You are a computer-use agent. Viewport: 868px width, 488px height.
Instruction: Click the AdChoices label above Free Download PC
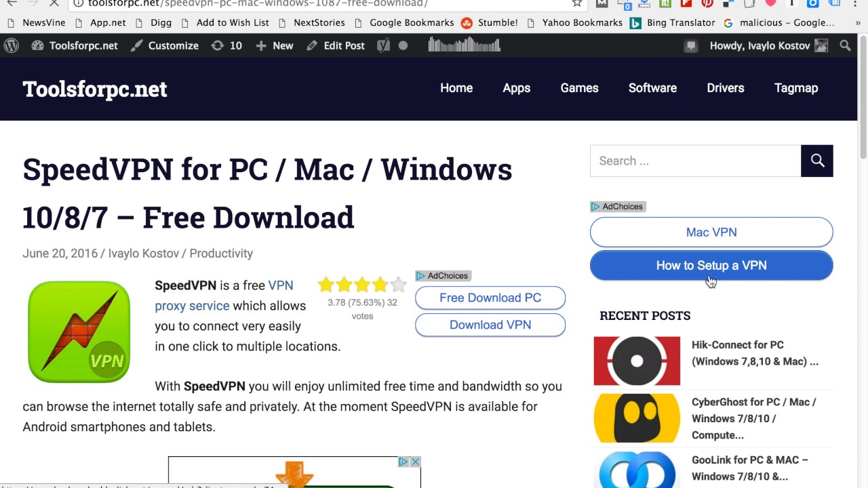[x=443, y=276]
